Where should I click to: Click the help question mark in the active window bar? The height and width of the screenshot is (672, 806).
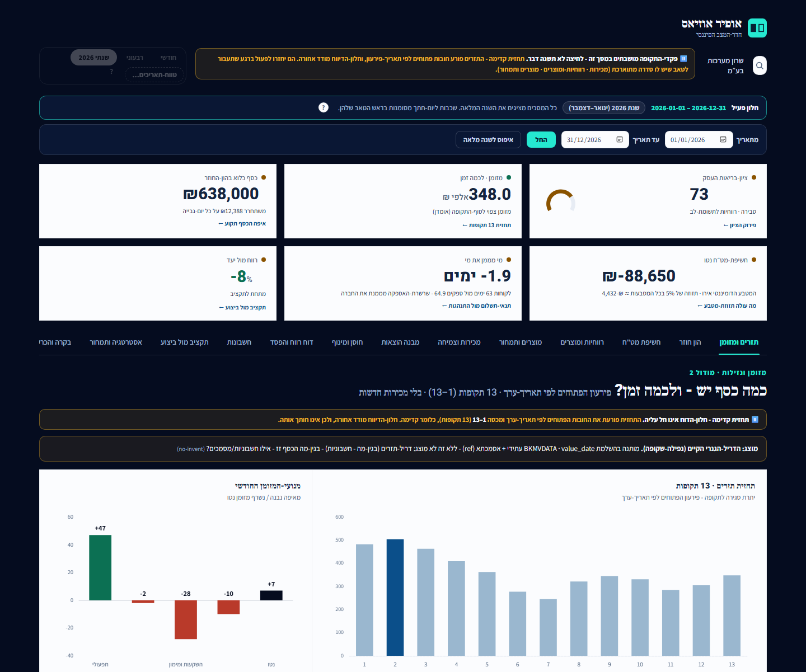[324, 107]
